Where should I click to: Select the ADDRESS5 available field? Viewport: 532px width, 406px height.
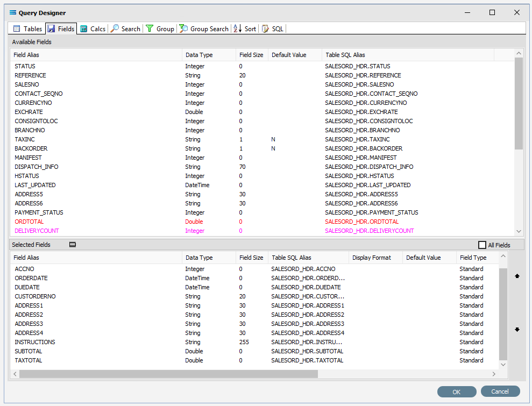(263, 194)
